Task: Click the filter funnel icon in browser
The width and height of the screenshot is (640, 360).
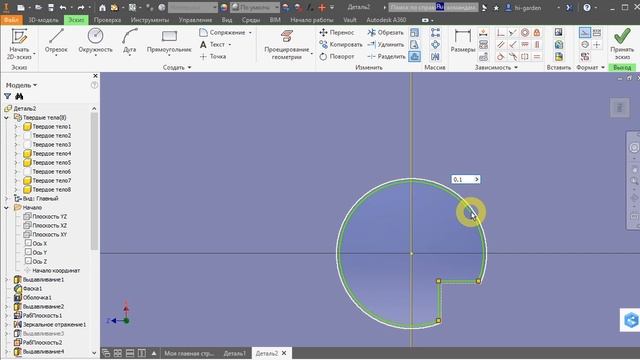Action: 7,96
